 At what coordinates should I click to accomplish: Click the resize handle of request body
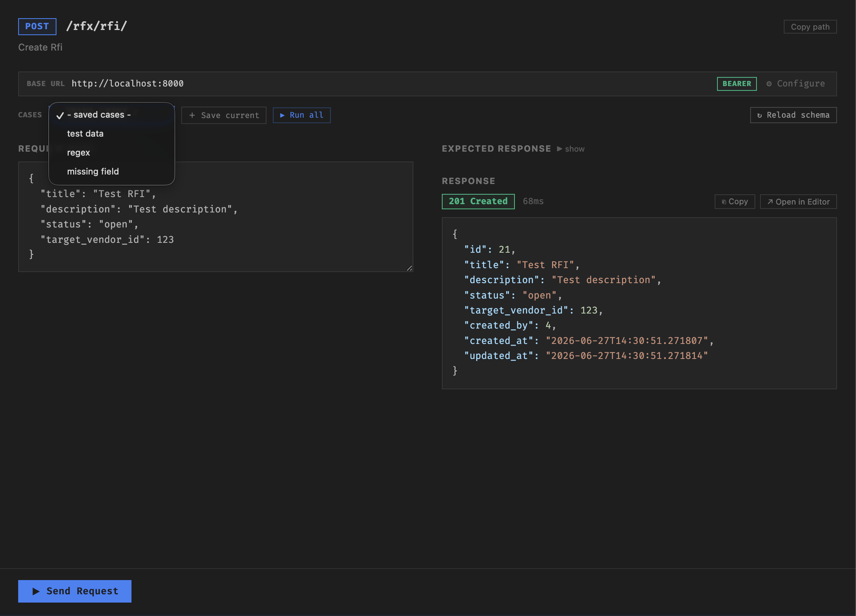point(409,268)
